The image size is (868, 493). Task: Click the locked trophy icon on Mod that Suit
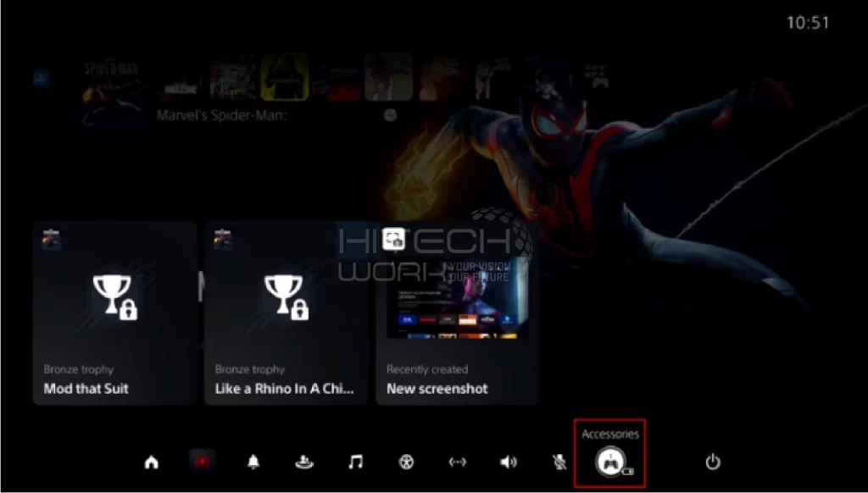[x=114, y=297]
